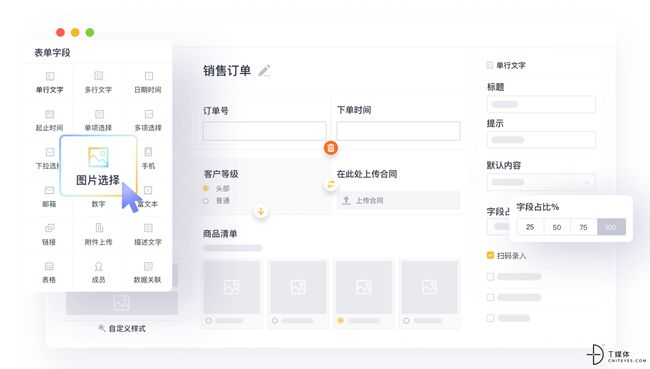Click the swap arrows icon between fields
650x369 pixels.
(331, 184)
